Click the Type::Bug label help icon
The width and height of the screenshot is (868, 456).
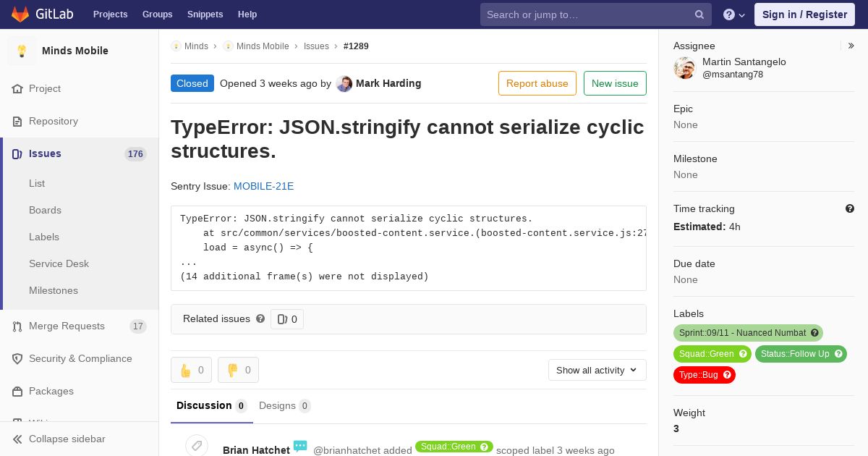pyautogui.click(x=728, y=375)
